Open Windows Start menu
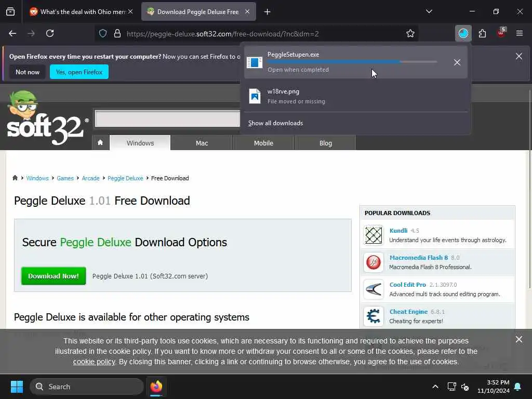532x399 pixels. point(17,387)
